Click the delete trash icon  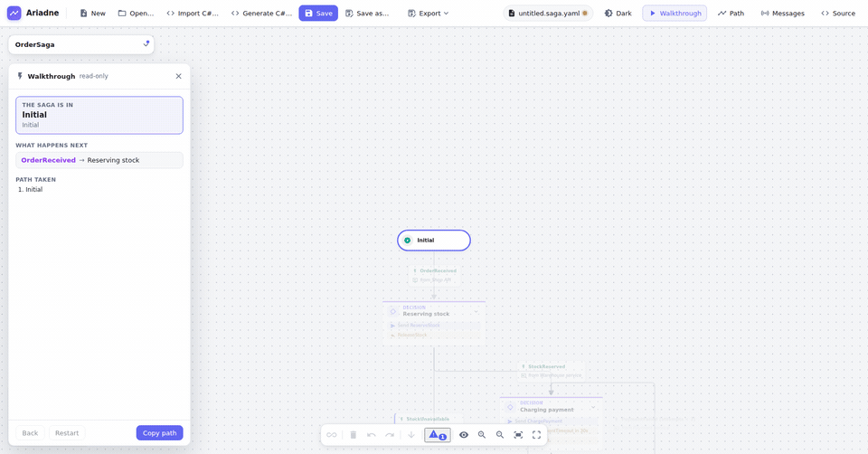pyautogui.click(x=354, y=435)
